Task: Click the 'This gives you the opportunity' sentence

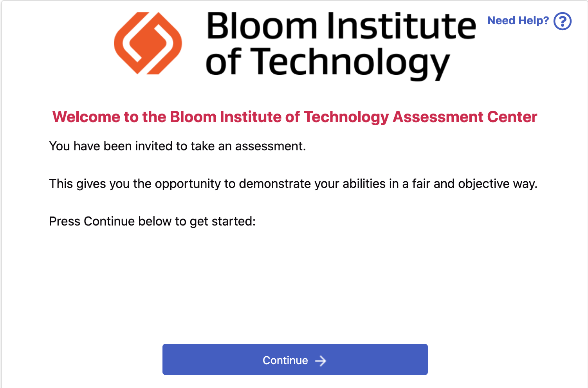Action: tap(293, 184)
